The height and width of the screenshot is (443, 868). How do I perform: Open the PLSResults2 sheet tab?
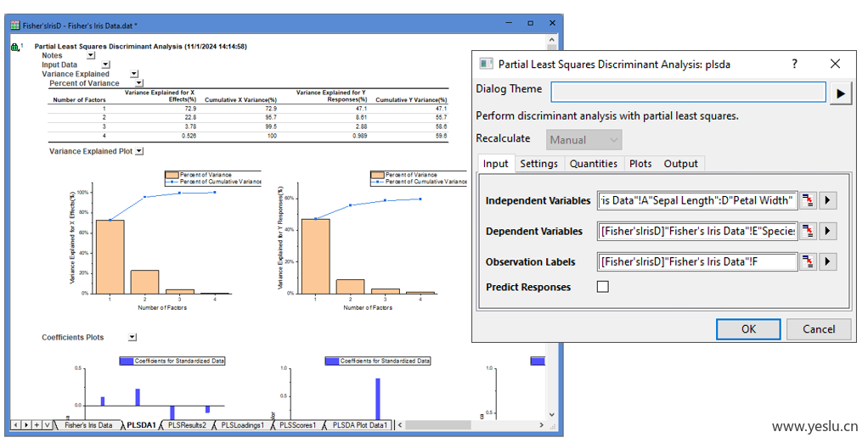[x=187, y=425]
